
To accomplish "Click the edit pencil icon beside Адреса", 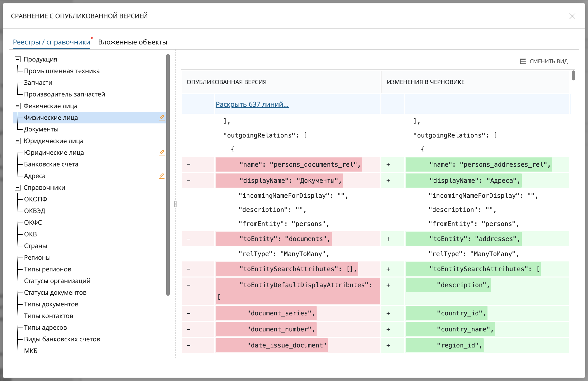I will point(162,176).
